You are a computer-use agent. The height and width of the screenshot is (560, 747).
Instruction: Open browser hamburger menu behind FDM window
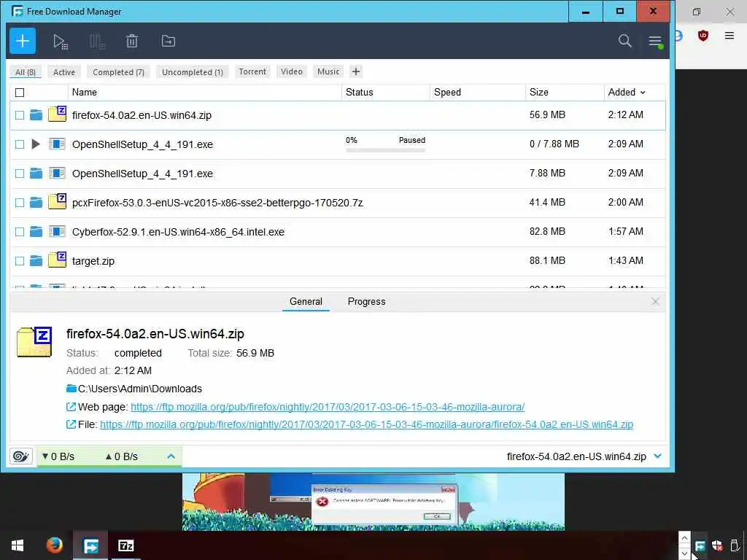click(x=729, y=35)
